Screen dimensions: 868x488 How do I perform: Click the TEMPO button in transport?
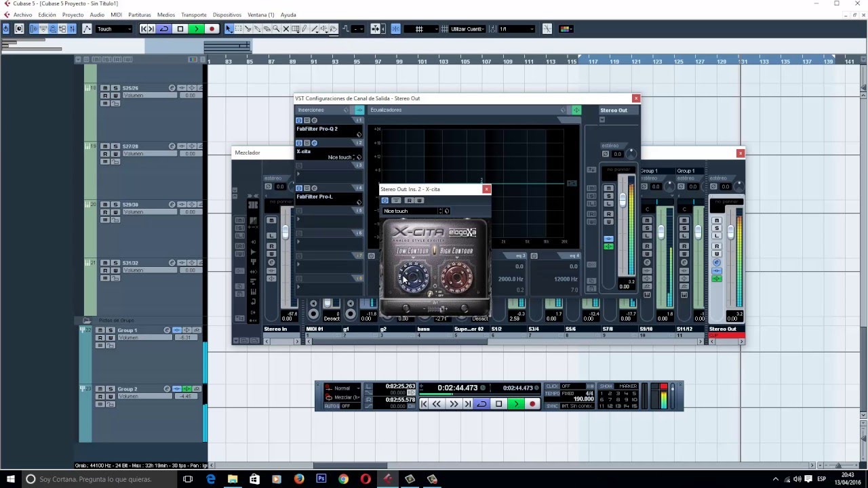pos(553,394)
